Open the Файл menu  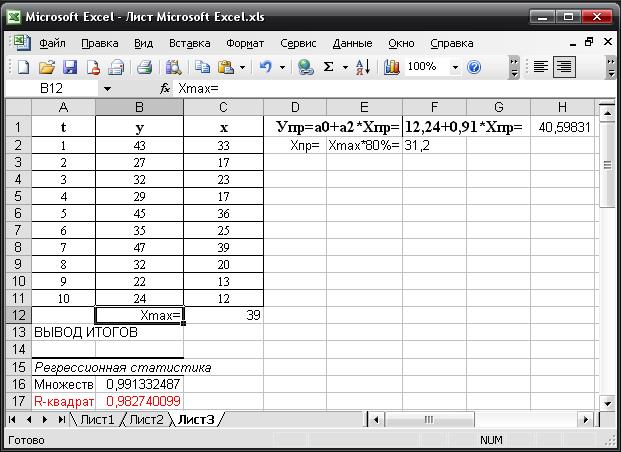[x=52, y=43]
